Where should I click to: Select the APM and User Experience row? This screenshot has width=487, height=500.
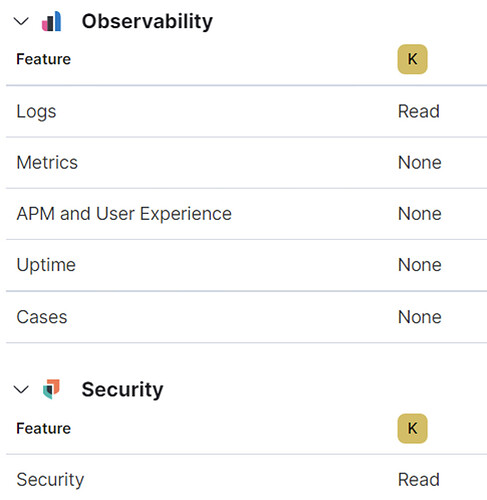[246, 214]
